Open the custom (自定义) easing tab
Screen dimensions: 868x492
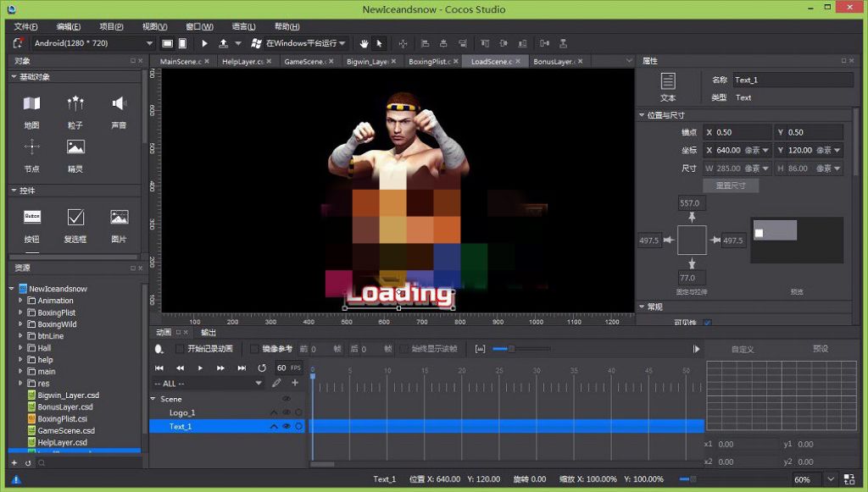743,350
